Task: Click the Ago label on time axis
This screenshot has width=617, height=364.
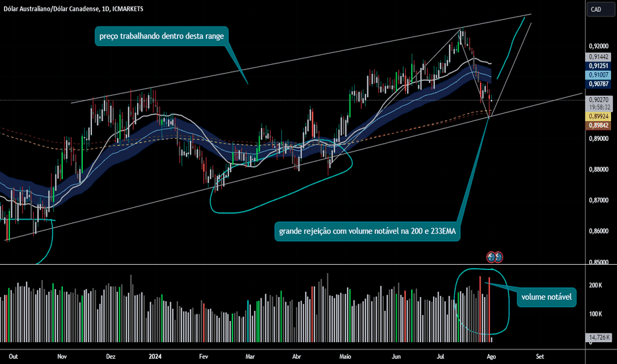Action: [491, 357]
